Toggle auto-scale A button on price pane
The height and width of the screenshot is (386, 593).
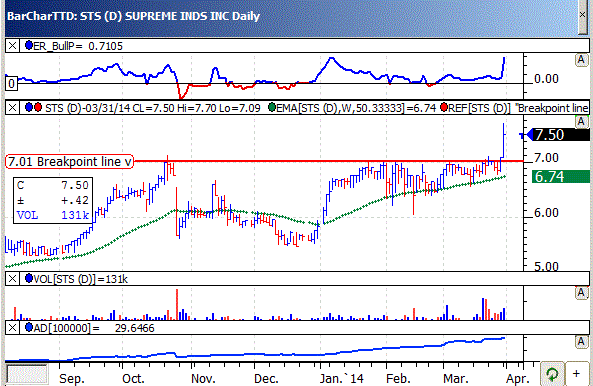[x=581, y=122]
